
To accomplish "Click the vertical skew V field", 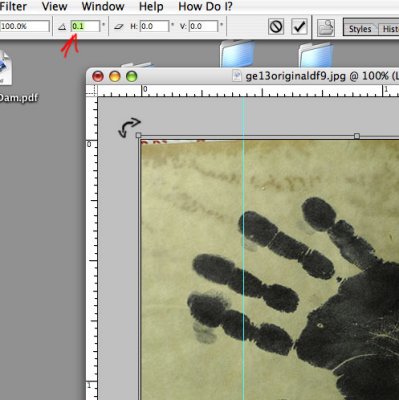I will (203, 26).
